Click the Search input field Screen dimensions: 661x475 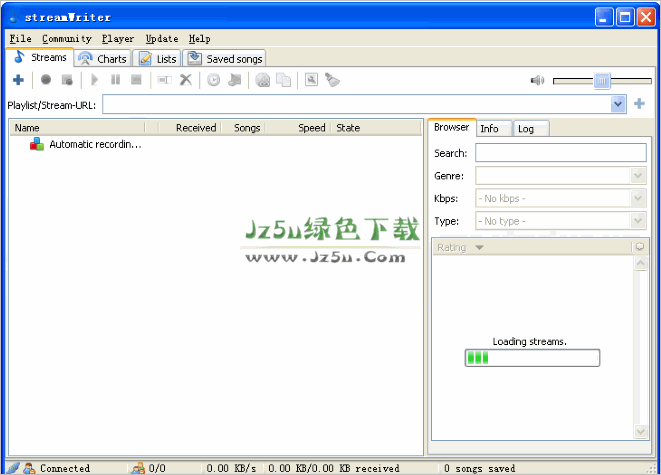click(x=561, y=153)
